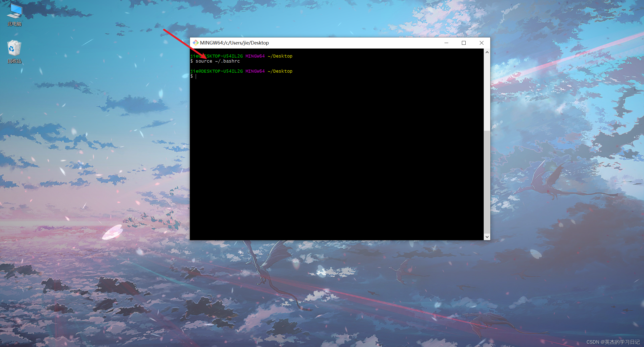Click the terminal scrollbar up arrow
Viewport: 644px width, 347px height.
tap(487, 52)
